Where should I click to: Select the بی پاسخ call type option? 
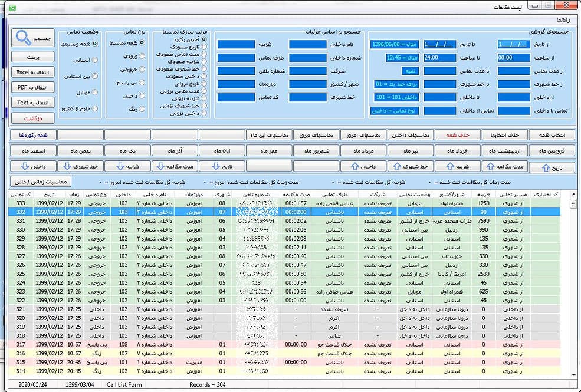click(x=142, y=83)
